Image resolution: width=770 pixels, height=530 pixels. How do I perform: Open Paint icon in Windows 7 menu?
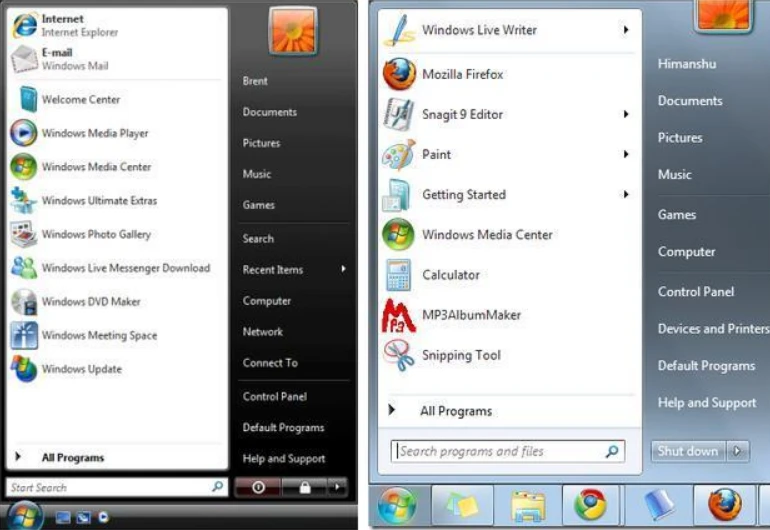(x=399, y=154)
